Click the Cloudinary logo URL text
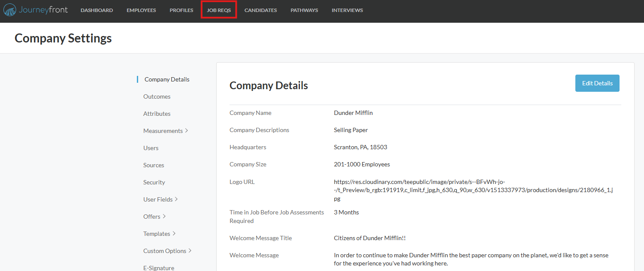Screen dimensions: 644x271 tap(473, 190)
